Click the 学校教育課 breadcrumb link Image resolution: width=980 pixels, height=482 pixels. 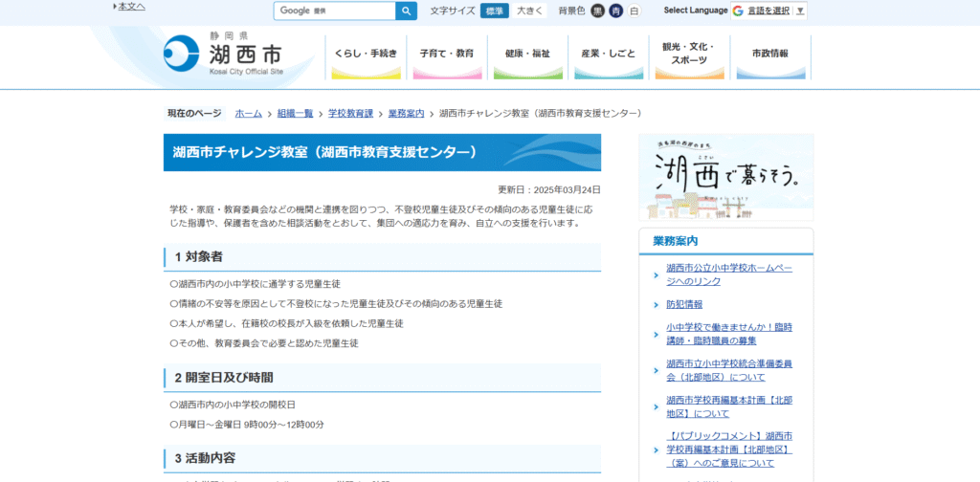pos(350,113)
